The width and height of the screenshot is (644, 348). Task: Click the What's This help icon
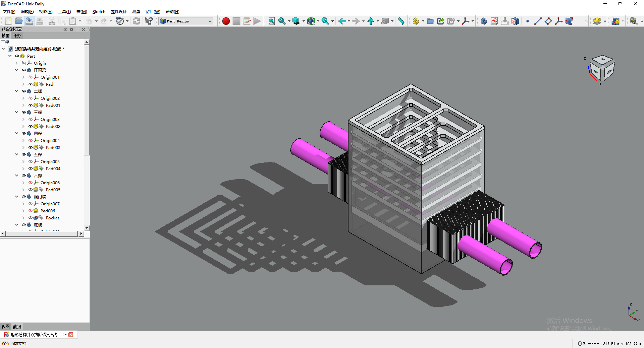click(149, 21)
